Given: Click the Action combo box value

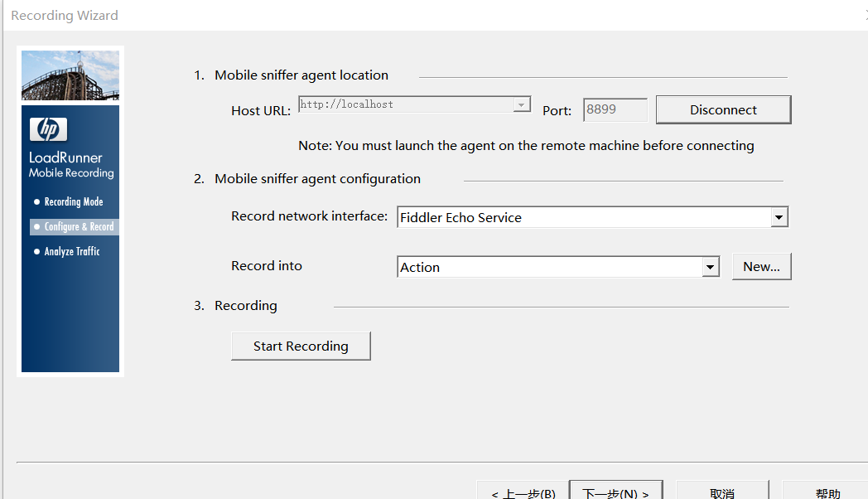Looking at the screenshot, I should point(558,267).
